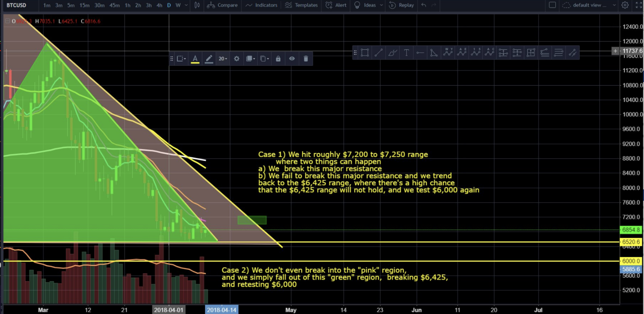Switch to the 1m timeframe
The width and height of the screenshot is (644, 314).
47,5
